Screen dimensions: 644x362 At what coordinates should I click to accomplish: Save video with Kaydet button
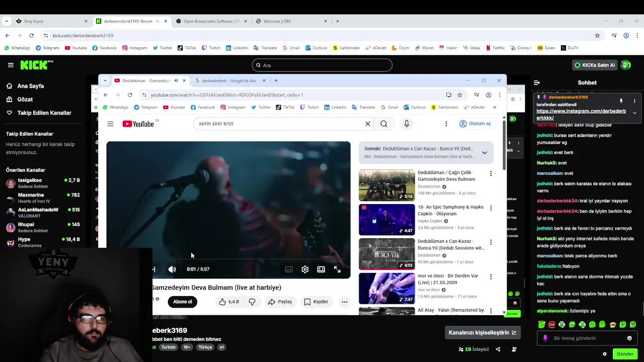316,302
